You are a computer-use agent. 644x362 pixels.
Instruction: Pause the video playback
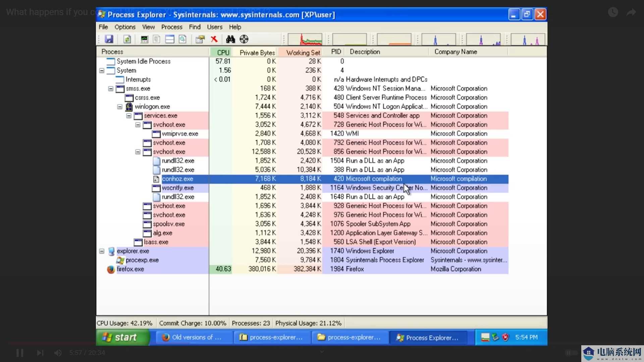click(20, 353)
